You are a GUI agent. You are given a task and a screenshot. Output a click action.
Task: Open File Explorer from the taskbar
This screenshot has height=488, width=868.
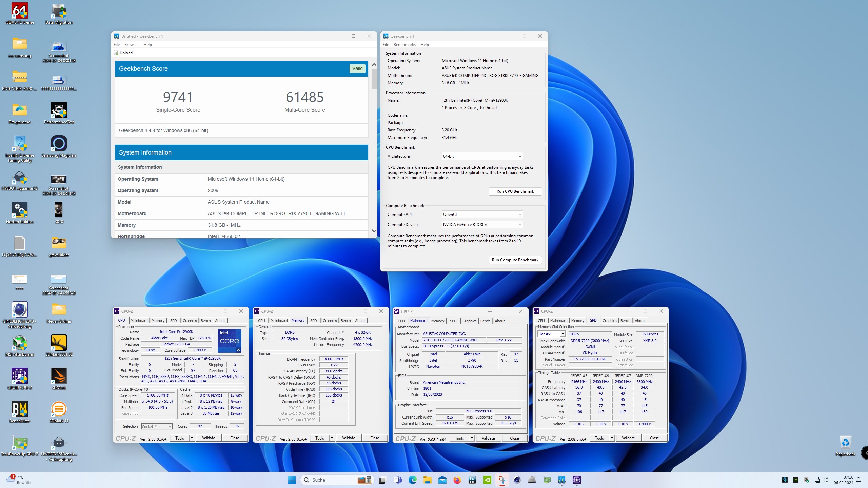coord(427,480)
